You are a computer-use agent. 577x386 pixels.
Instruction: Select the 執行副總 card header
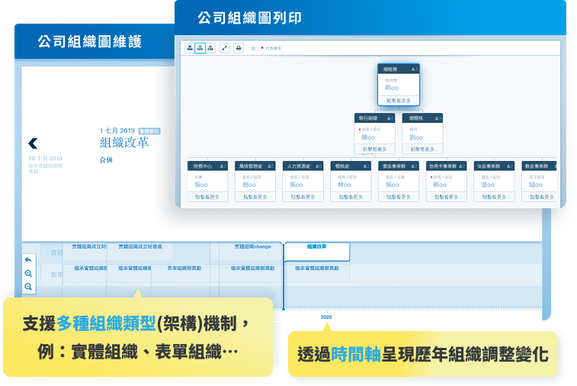[375, 118]
